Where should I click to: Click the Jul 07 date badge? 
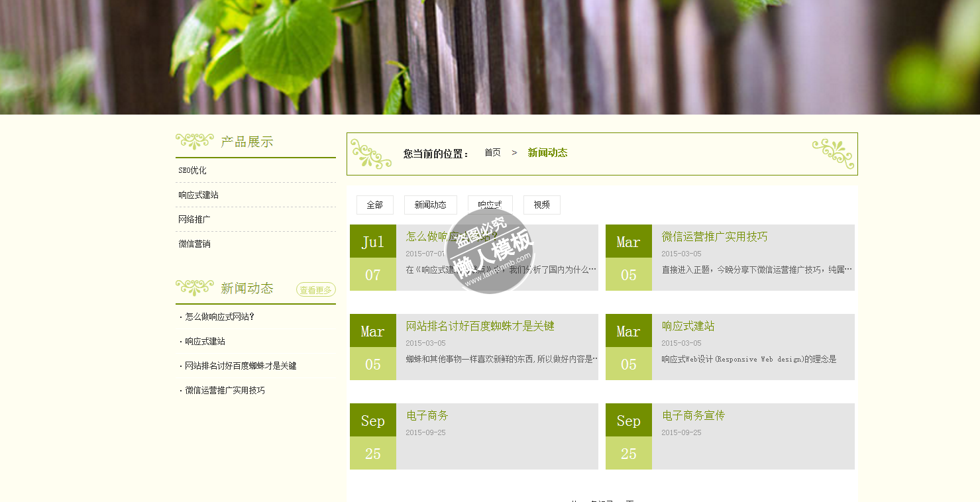373,258
